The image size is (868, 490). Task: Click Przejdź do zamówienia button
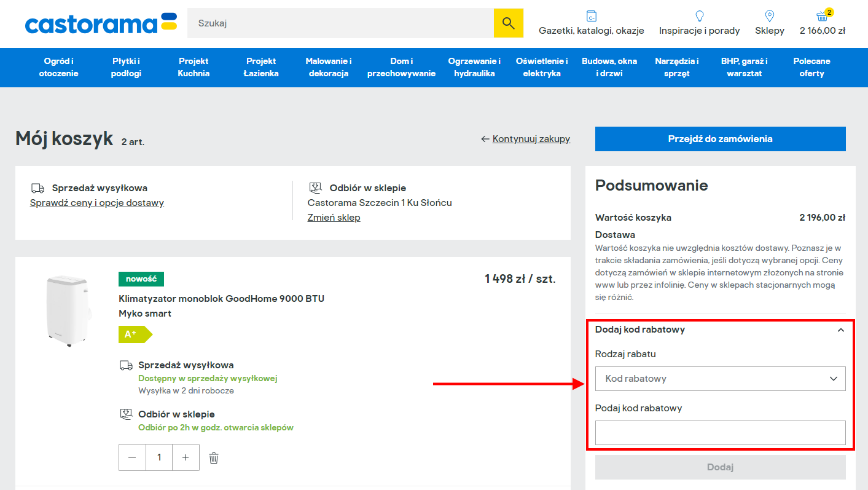[x=721, y=139]
